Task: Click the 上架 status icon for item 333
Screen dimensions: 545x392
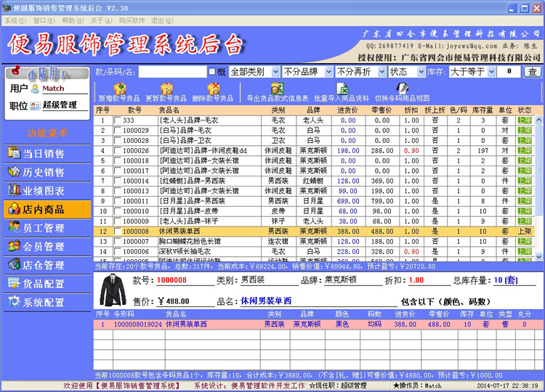Action: [x=525, y=121]
